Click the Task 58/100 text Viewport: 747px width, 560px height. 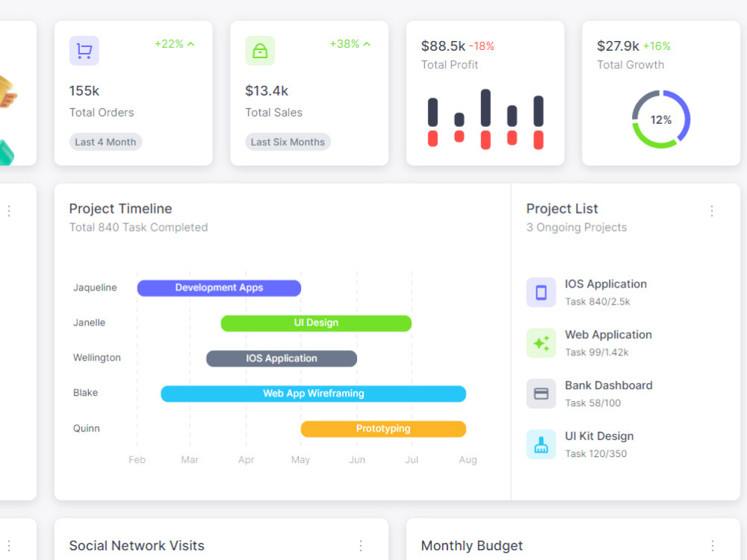click(592, 403)
